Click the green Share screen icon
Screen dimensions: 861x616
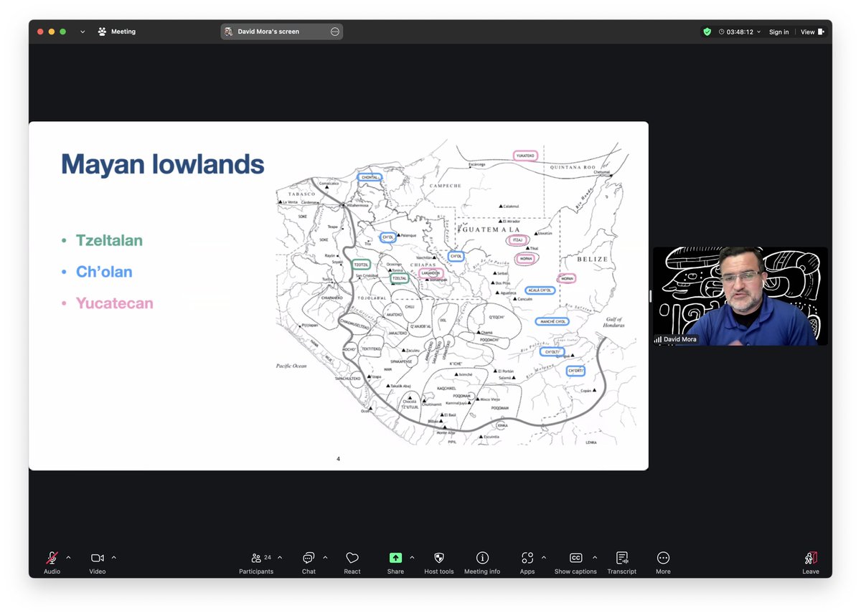395,558
